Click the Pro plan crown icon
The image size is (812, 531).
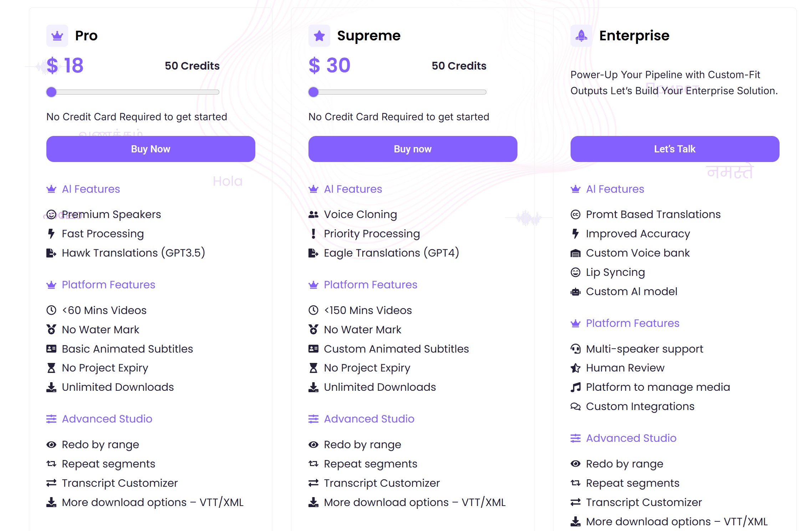57,36
